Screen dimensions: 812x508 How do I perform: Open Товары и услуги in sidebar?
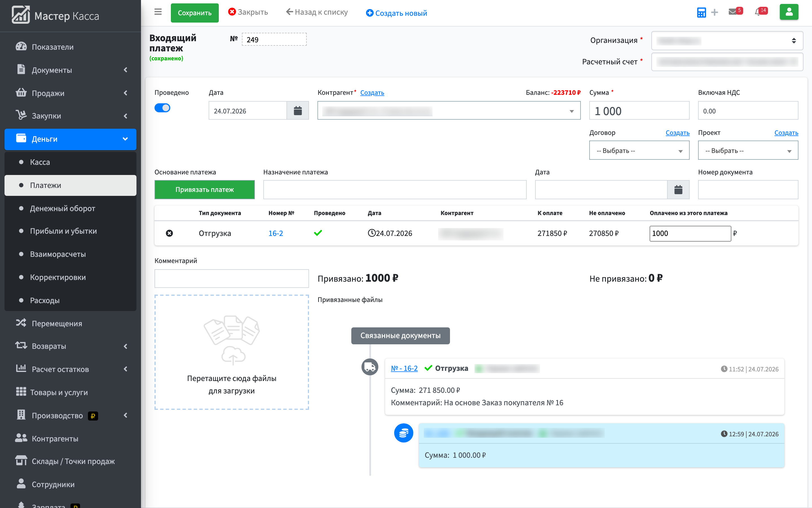tap(70, 392)
